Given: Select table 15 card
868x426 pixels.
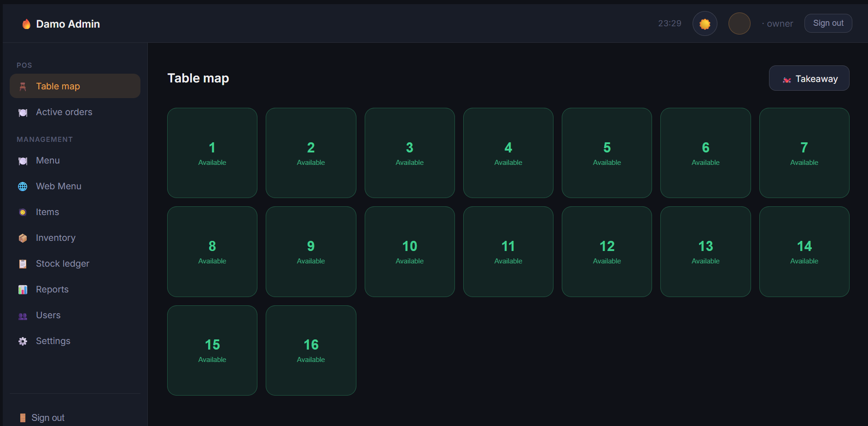Looking at the screenshot, I should coord(212,350).
